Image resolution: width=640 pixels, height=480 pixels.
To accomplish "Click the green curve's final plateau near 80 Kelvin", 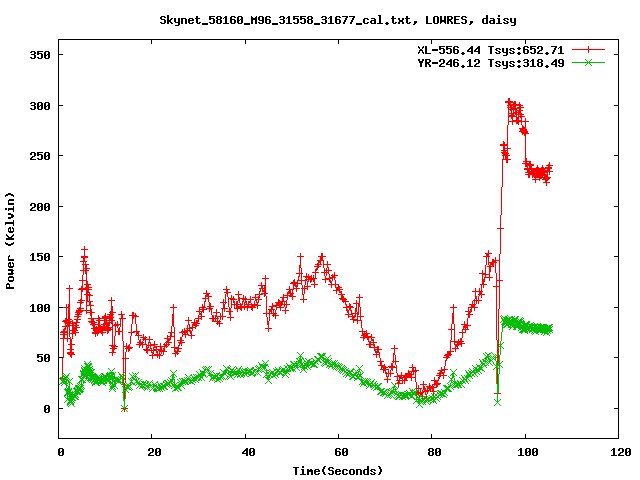I will pos(527,325).
